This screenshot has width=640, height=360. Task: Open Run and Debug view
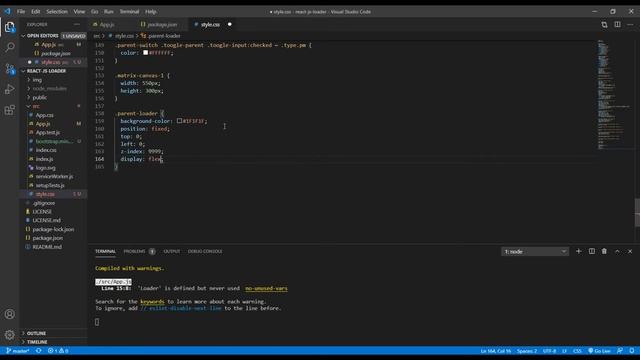(10, 89)
